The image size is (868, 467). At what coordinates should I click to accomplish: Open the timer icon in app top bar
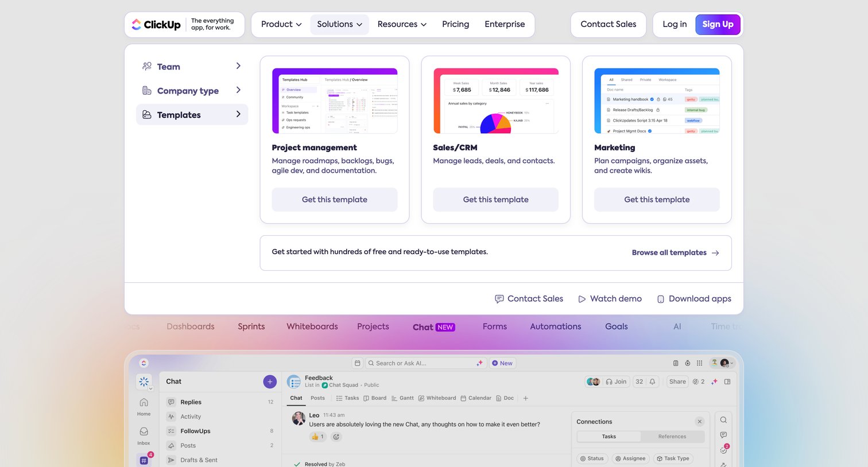click(x=687, y=363)
